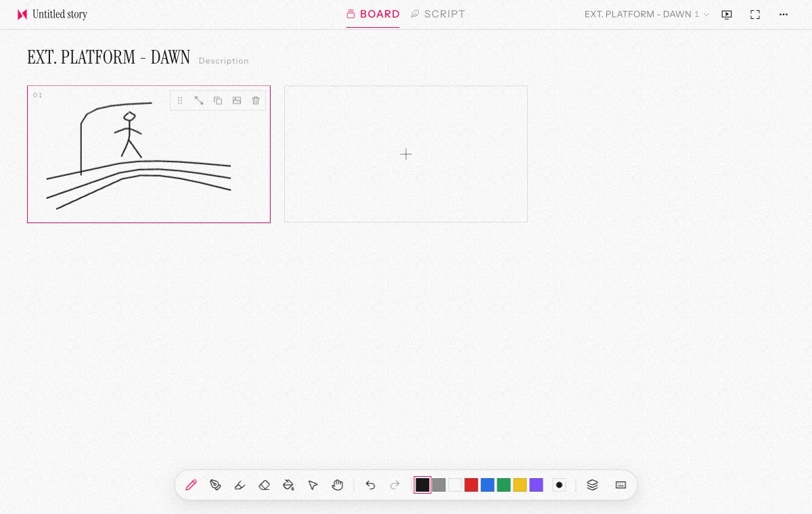The image size is (812, 514).
Task: Open the Layers panel
Action: coord(592,485)
